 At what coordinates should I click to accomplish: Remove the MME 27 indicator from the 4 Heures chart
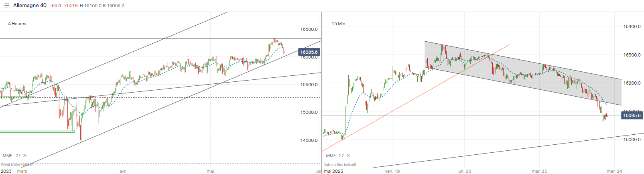(25, 156)
